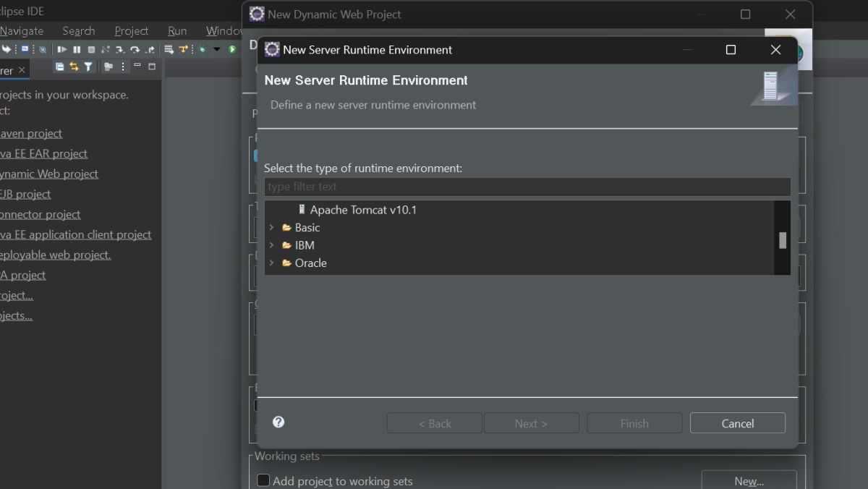This screenshot has height=489, width=868.
Task: Click the Finish button
Action: pyautogui.click(x=634, y=423)
